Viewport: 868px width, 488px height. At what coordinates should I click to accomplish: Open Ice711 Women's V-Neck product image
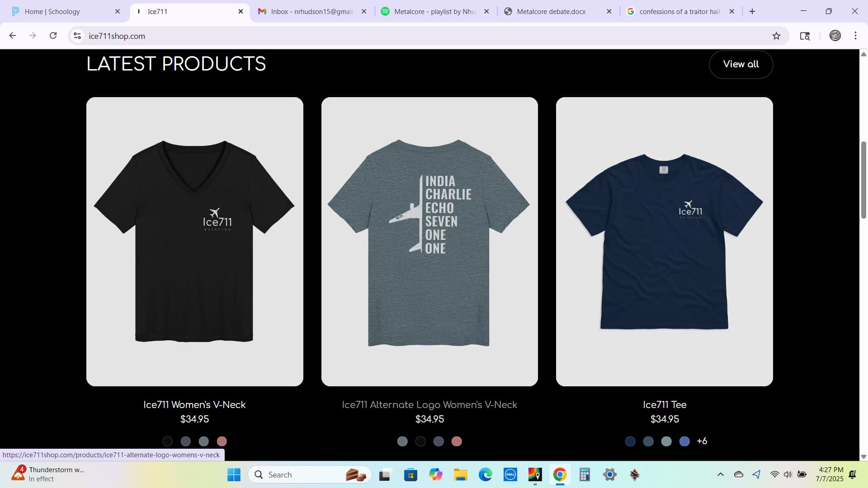195,241
